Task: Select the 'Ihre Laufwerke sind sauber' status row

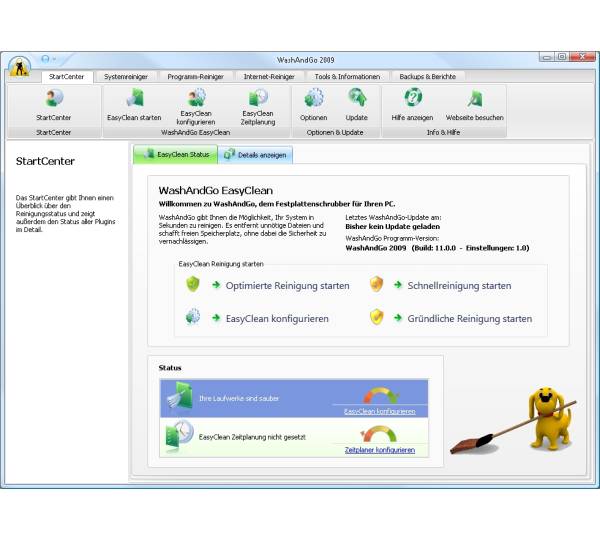Action: coord(250,398)
